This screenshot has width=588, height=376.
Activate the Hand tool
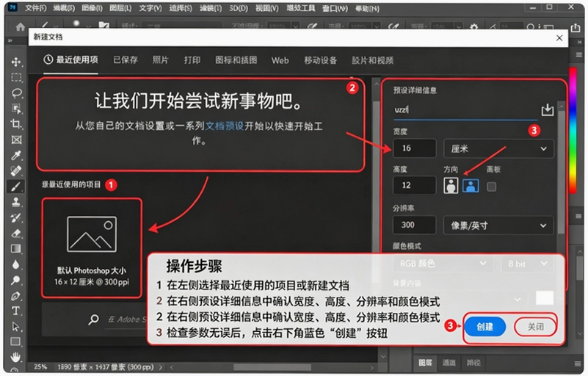point(15,357)
